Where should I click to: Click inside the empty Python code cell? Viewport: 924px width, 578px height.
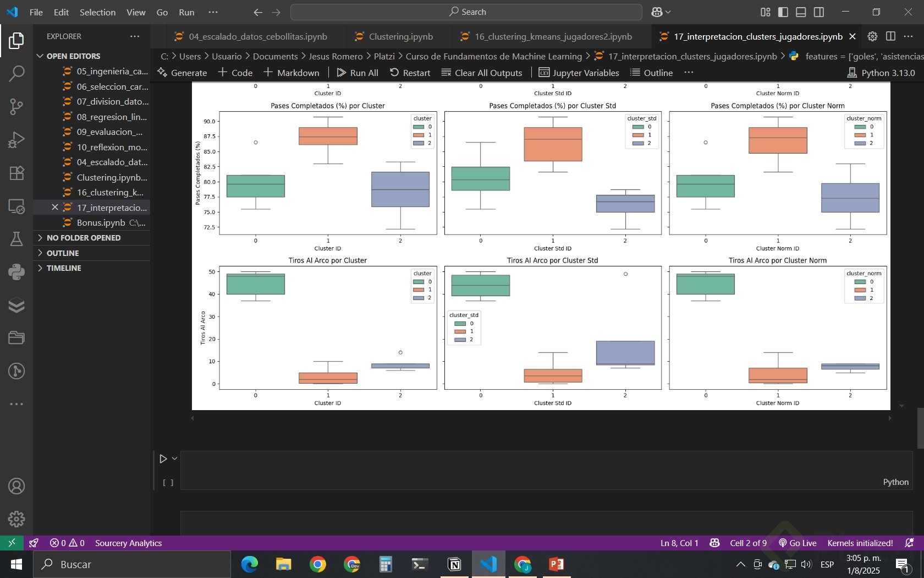click(546, 471)
